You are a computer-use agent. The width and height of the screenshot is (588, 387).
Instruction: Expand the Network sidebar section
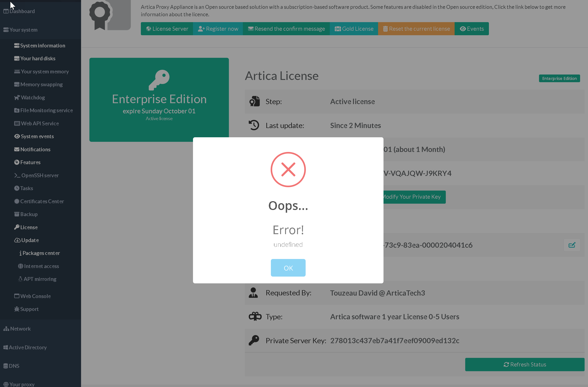(20, 329)
